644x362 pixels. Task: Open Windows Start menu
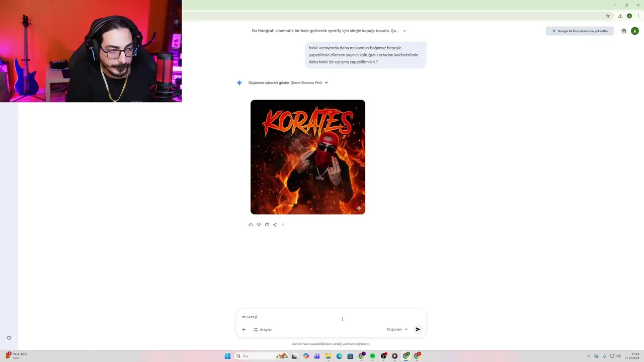227,356
